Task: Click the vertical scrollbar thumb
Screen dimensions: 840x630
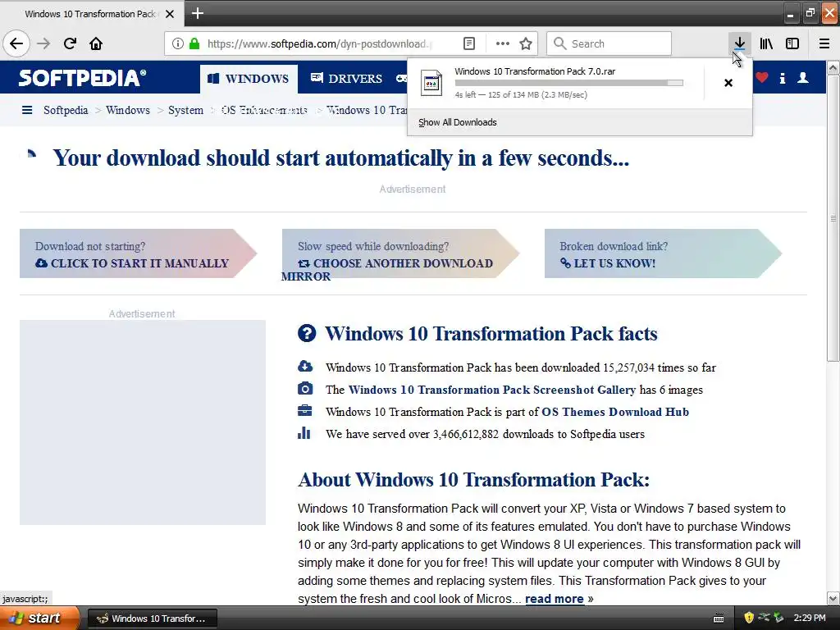Action: [833, 218]
